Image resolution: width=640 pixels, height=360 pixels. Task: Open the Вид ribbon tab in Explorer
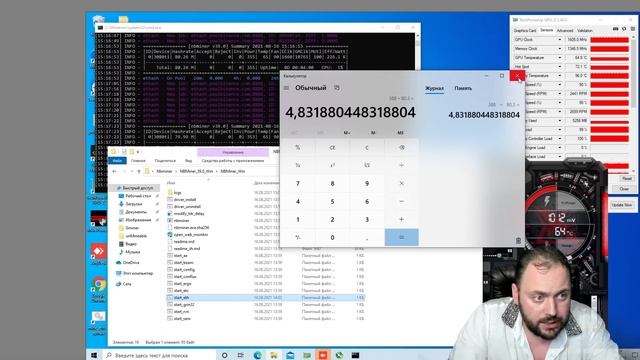point(188,161)
